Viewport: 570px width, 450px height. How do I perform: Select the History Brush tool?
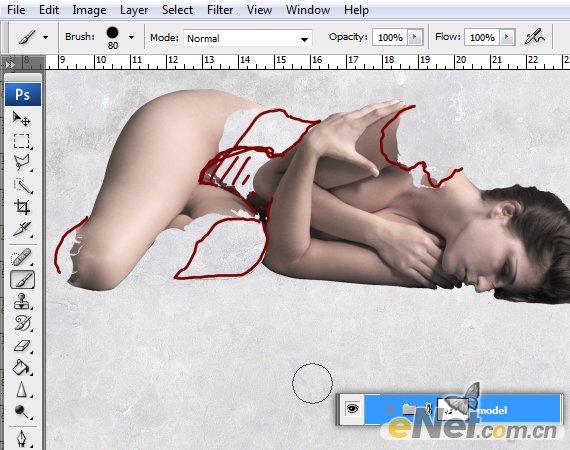click(22, 324)
